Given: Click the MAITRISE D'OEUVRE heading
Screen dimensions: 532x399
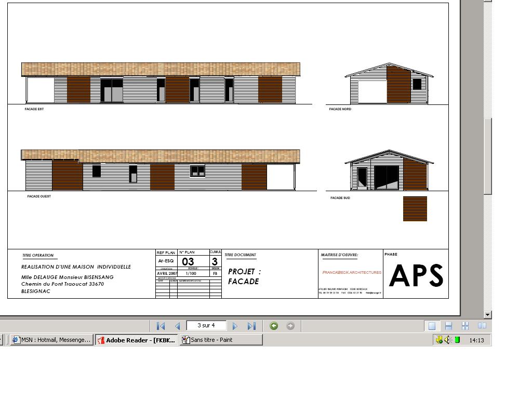Looking at the screenshot, I should point(339,255).
